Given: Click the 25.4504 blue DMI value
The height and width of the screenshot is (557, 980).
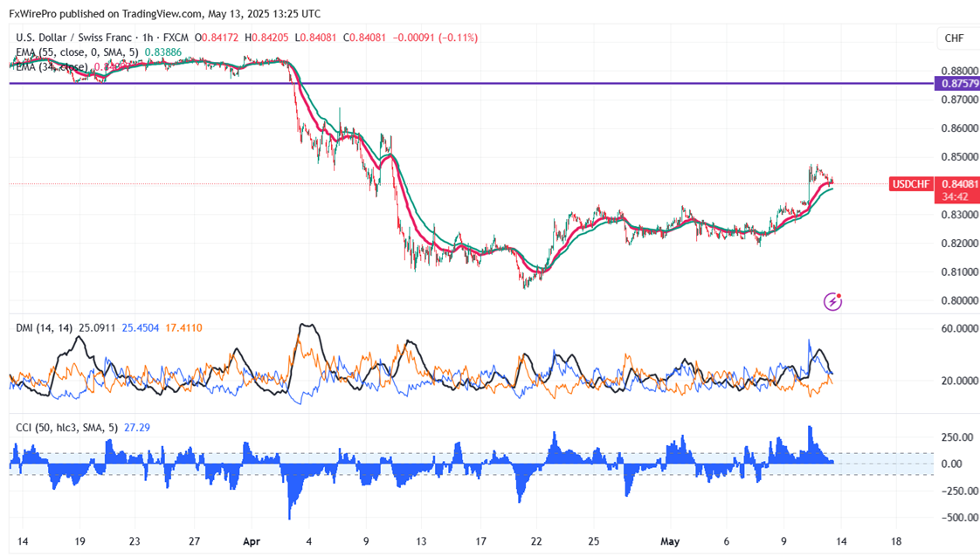Looking at the screenshot, I should point(141,328).
